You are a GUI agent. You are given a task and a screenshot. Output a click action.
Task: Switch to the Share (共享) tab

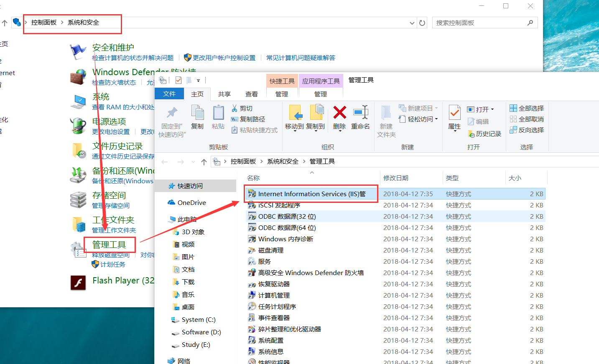(x=224, y=94)
